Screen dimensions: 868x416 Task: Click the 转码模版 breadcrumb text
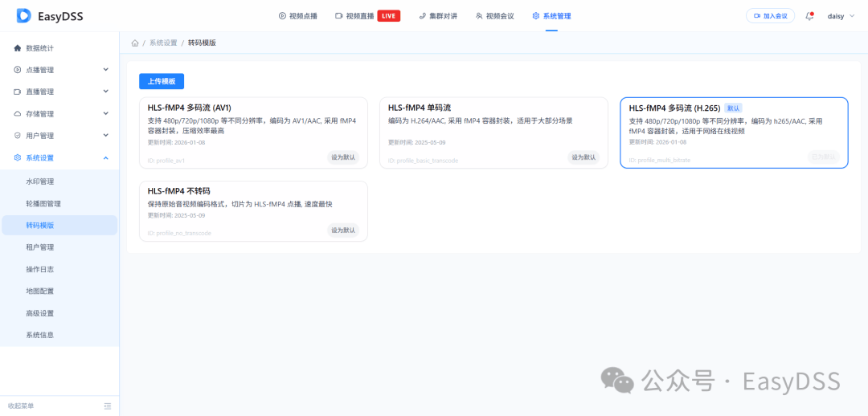tap(202, 43)
